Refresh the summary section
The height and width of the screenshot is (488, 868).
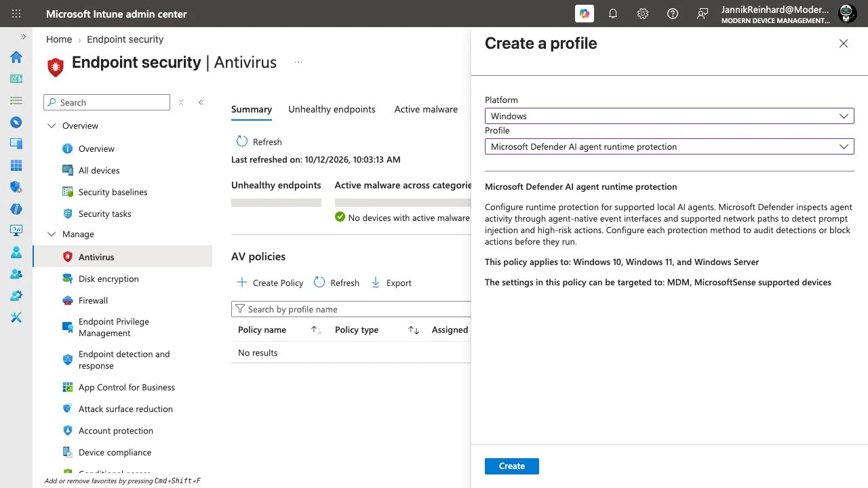point(259,142)
